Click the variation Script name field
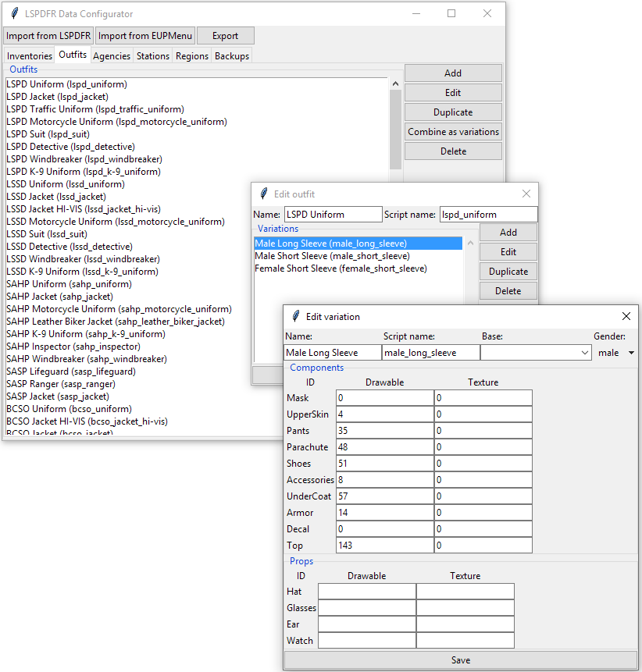Image resolution: width=642 pixels, height=672 pixels. pyautogui.click(x=430, y=352)
